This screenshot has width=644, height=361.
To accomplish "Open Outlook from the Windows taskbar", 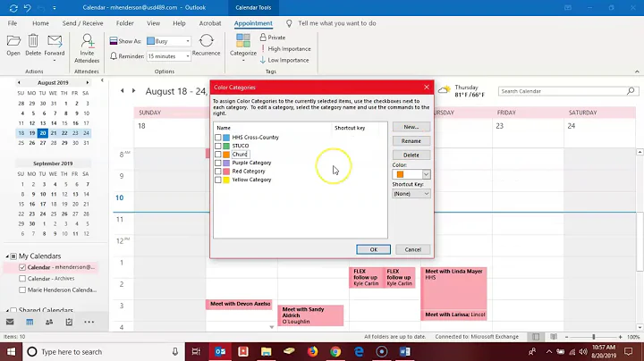I will pos(220,351).
